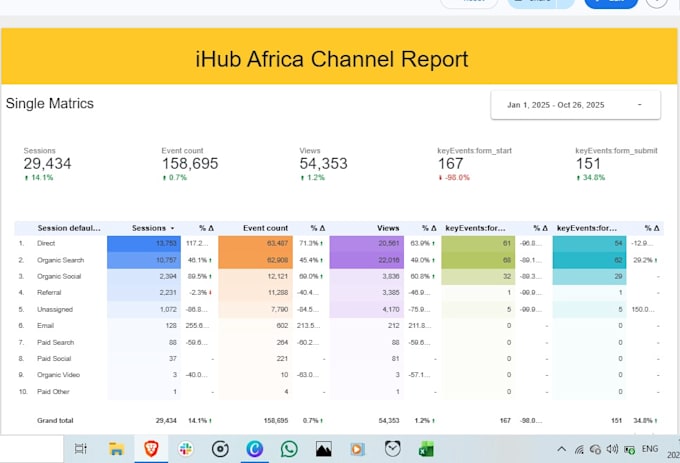
Task: Select the Unassigned channel row
Action: click(339, 309)
